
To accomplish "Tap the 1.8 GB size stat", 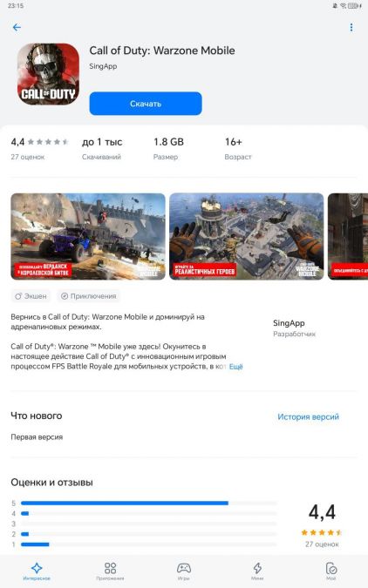I will pos(168,148).
